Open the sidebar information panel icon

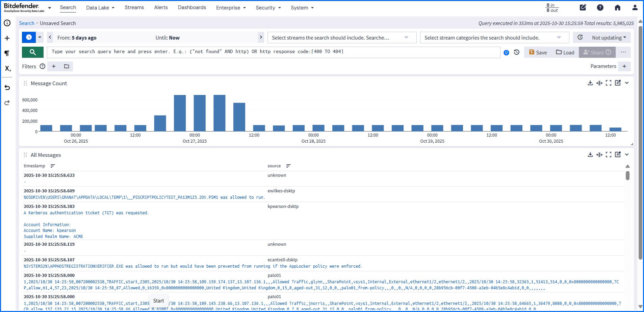point(7,23)
